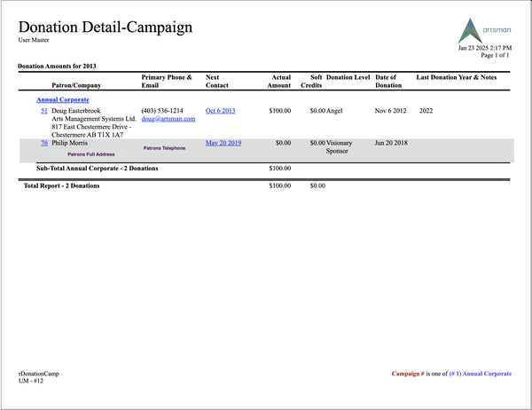Click the Primary Phone & Email column header
This screenshot has width=532, height=410.
(x=167, y=81)
